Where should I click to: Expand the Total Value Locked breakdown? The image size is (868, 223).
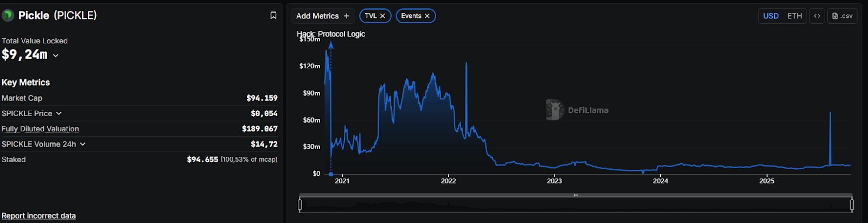click(x=56, y=55)
